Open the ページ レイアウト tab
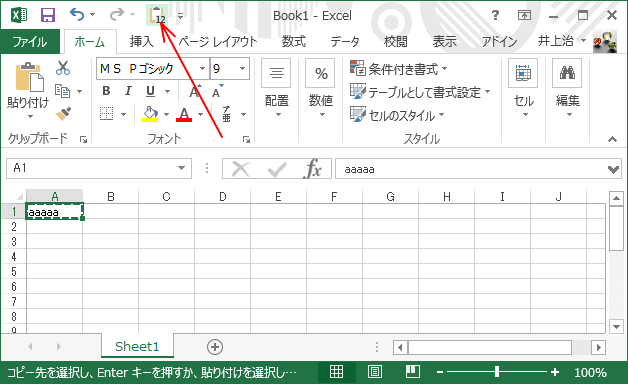628x384 pixels. [218, 41]
